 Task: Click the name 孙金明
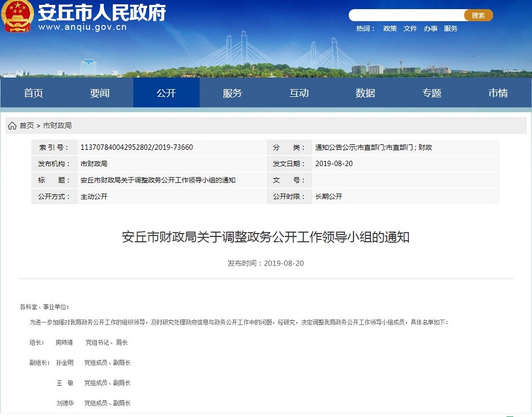(65, 363)
